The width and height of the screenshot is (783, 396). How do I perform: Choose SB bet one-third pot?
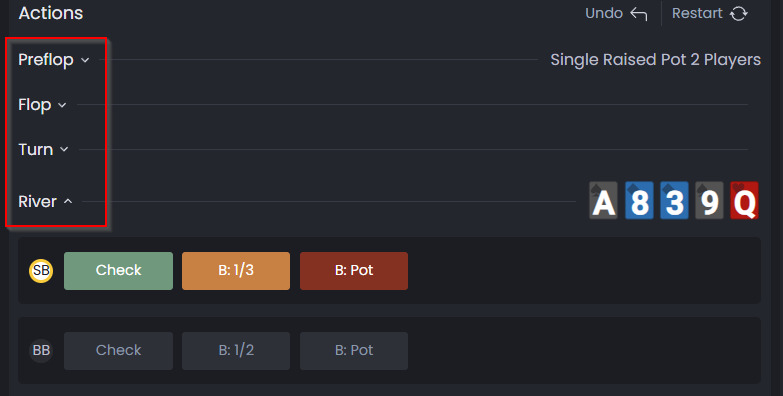pos(236,271)
